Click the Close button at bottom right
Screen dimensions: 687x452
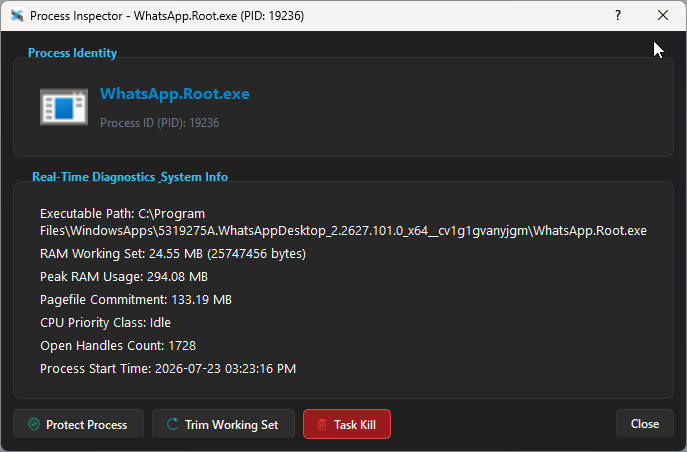coord(645,424)
